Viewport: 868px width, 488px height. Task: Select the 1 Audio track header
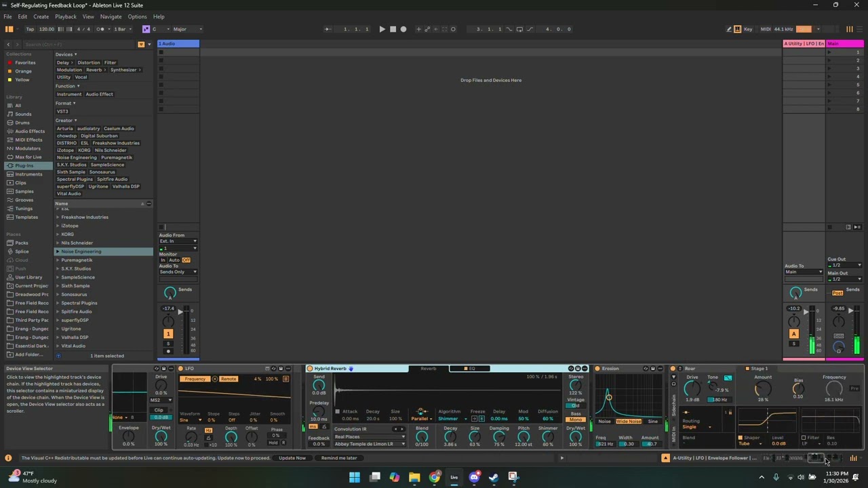point(178,44)
